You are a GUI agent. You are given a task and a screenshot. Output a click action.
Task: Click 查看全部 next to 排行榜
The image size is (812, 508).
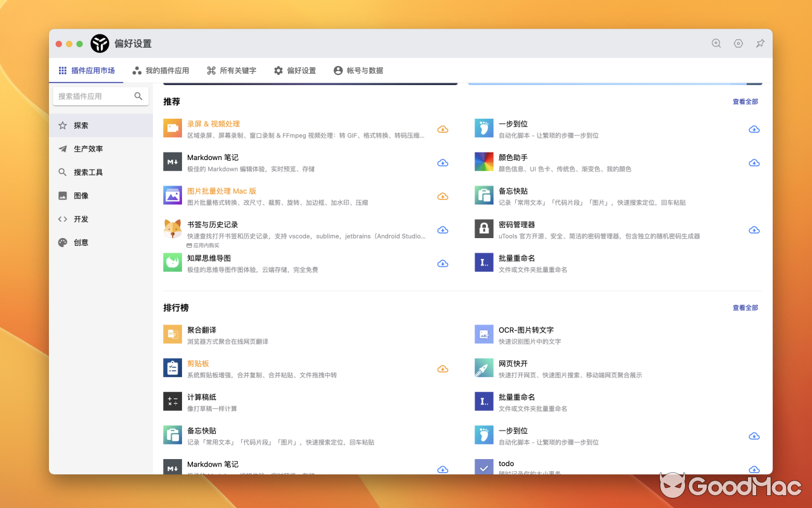click(x=745, y=307)
